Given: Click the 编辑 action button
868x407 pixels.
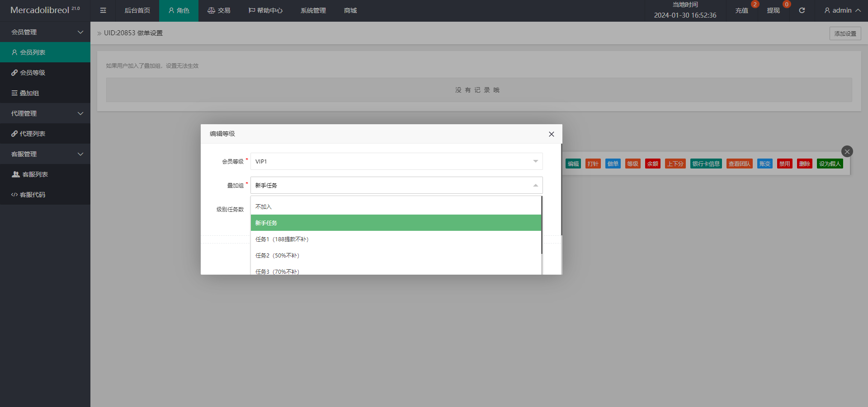Looking at the screenshot, I should click(573, 164).
